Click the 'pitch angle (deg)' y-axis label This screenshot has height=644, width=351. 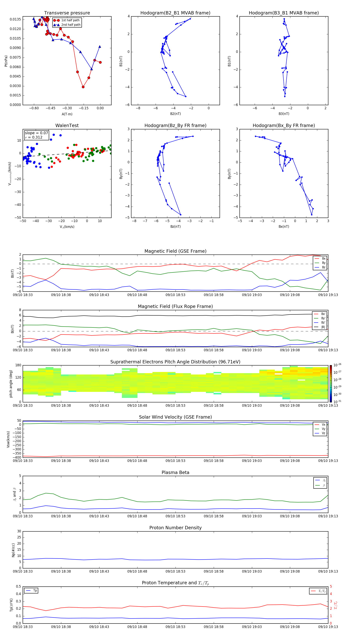(11, 384)
